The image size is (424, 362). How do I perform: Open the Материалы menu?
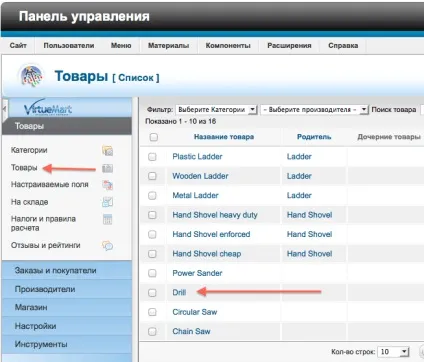(169, 46)
